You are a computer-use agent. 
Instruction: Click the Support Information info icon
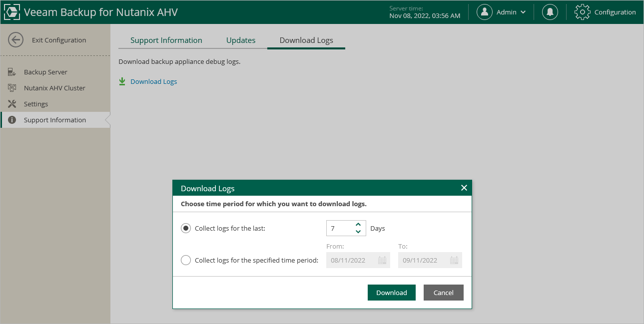[x=12, y=120]
